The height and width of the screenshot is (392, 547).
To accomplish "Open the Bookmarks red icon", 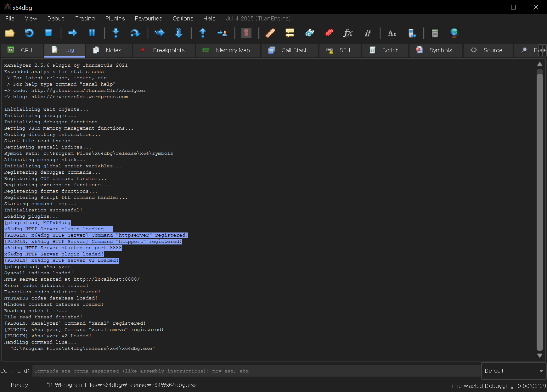I will click(x=329, y=33).
